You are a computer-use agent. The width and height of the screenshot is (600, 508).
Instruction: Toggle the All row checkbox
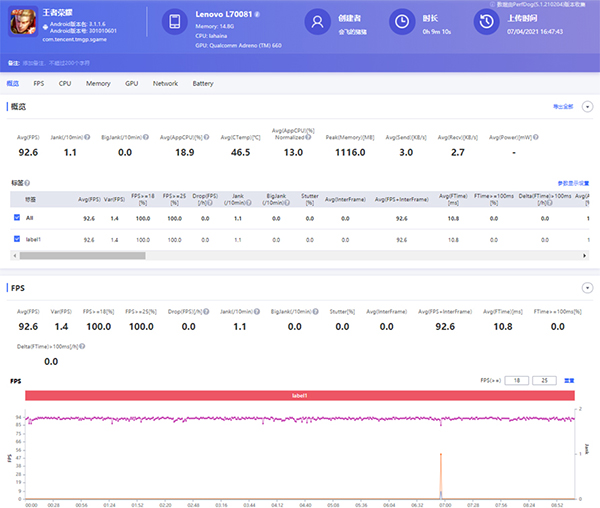pyautogui.click(x=17, y=217)
